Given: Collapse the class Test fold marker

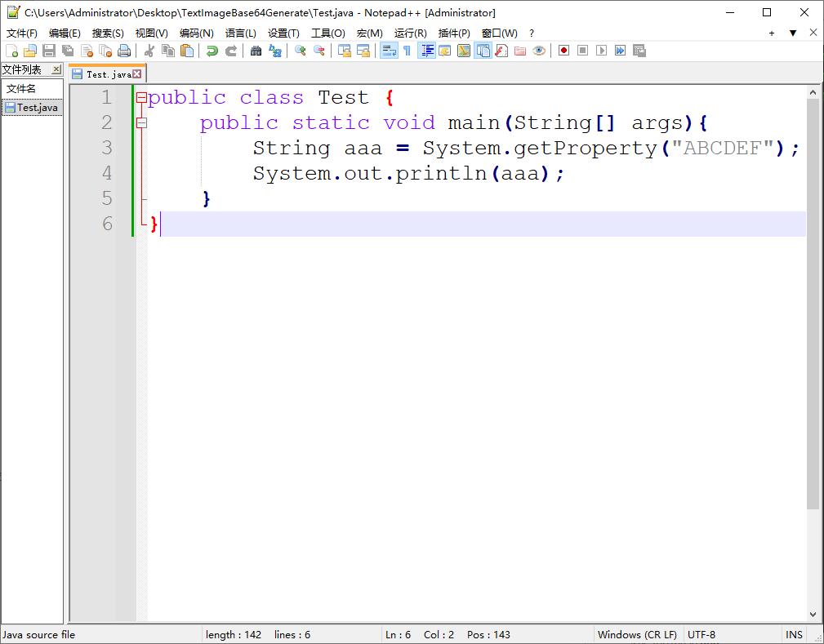Looking at the screenshot, I should click(141, 98).
